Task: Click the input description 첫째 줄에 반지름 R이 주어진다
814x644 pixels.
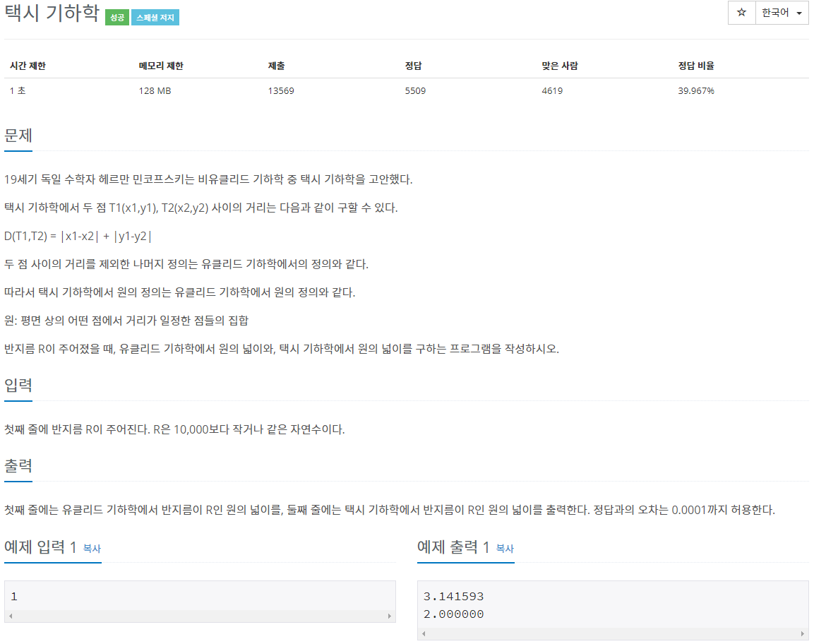Action: pos(174,429)
